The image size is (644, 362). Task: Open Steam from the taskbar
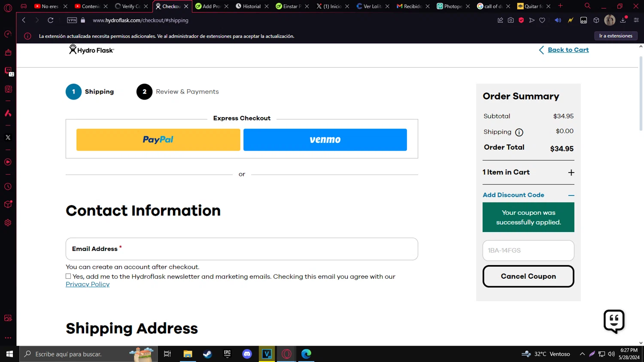[207, 354]
